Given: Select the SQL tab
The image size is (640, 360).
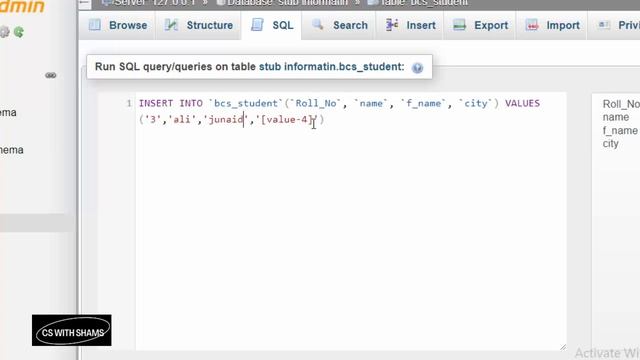Looking at the screenshot, I should click(x=272, y=25).
